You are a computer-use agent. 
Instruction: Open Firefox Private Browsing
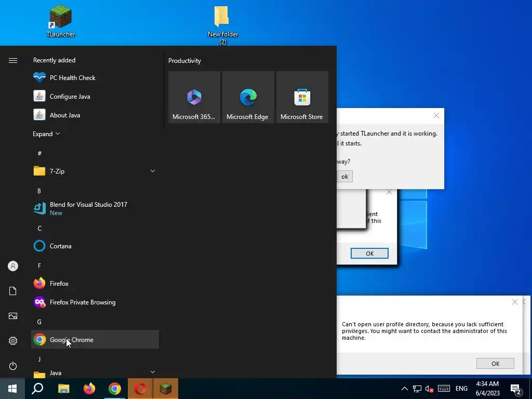coord(95,302)
